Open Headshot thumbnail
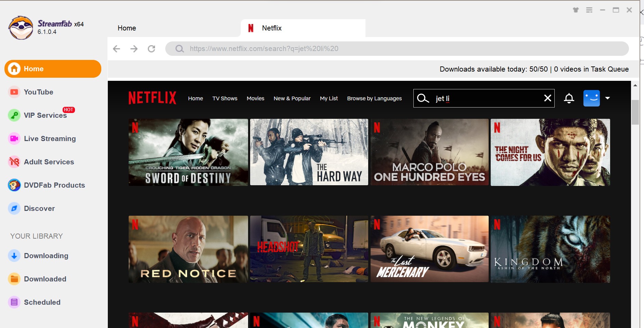 [x=309, y=249]
